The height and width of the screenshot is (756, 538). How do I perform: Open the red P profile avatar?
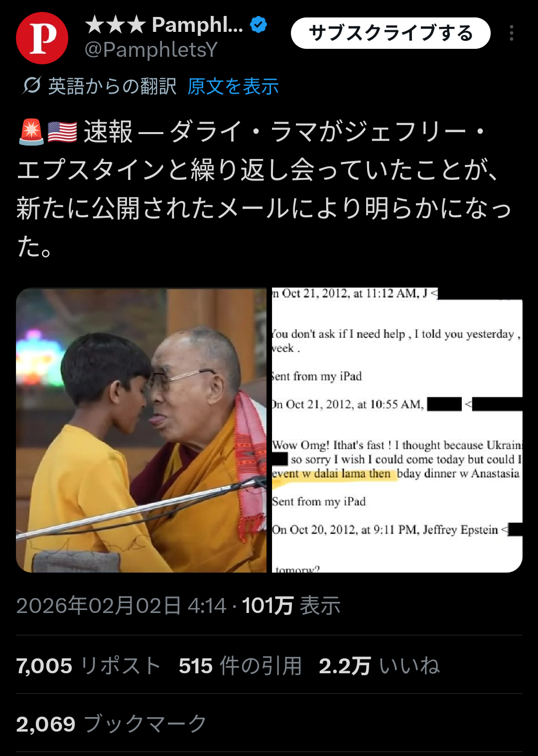point(42,38)
